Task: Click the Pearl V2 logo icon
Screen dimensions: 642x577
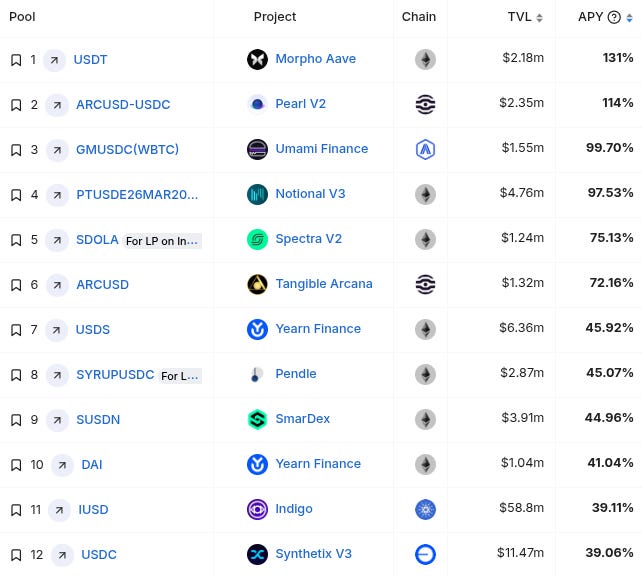Action: pos(258,104)
